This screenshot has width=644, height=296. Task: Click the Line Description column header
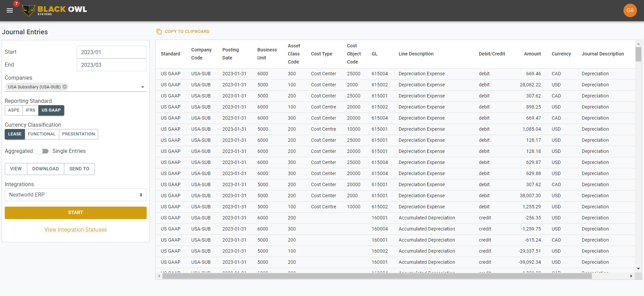(x=416, y=54)
